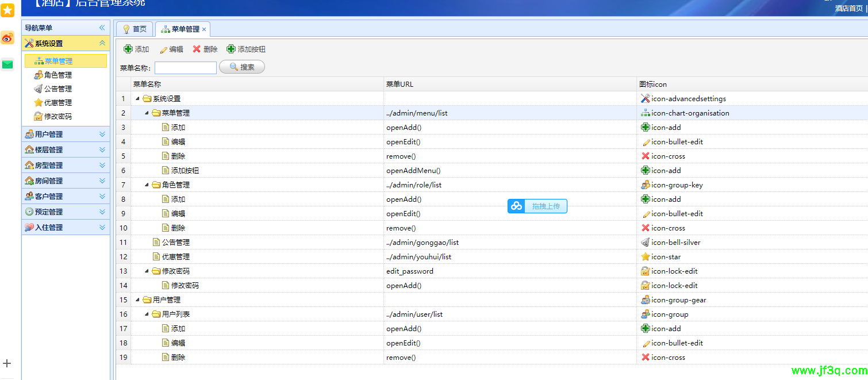
Task: Close the 菜单管理 tab
Action: click(x=204, y=29)
